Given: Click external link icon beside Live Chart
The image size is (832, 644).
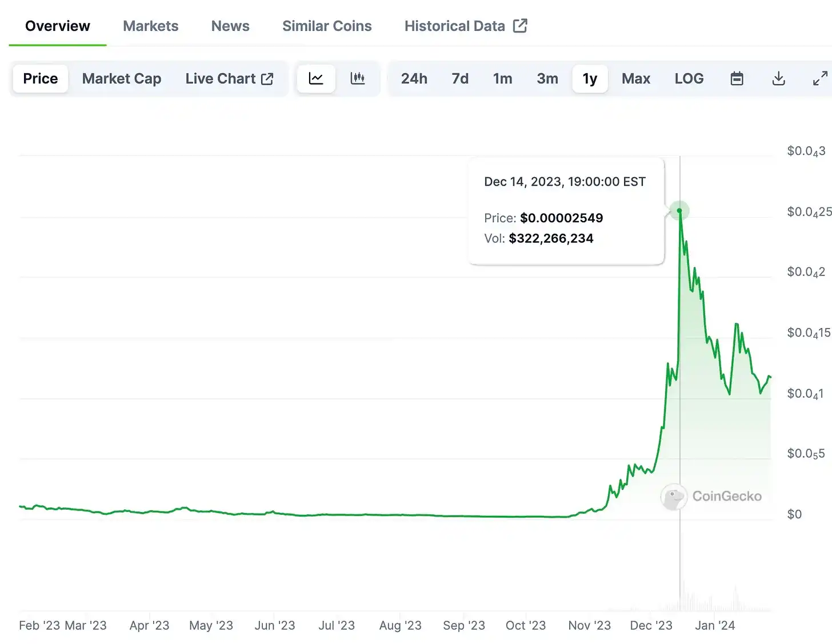Looking at the screenshot, I should tap(267, 79).
